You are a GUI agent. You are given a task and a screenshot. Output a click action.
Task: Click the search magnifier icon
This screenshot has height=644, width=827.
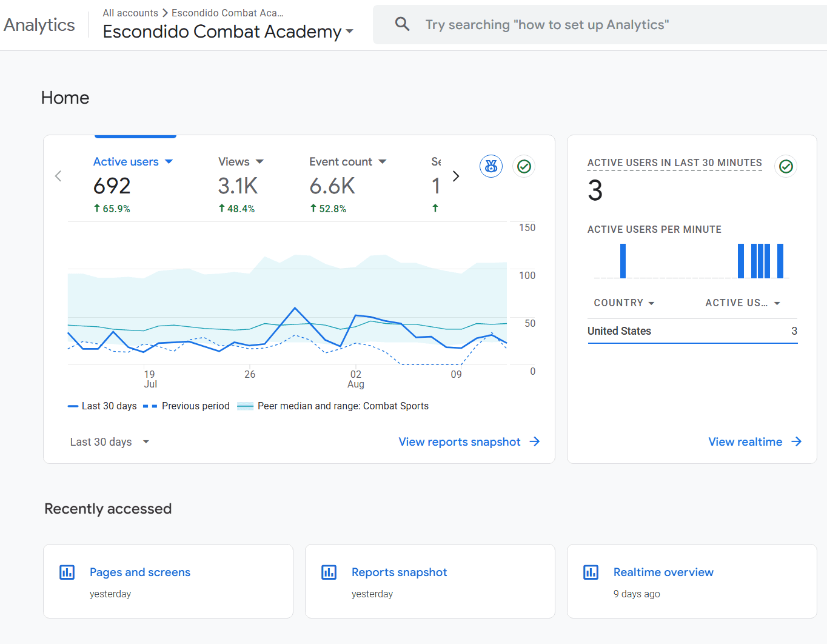pos(402,24)
